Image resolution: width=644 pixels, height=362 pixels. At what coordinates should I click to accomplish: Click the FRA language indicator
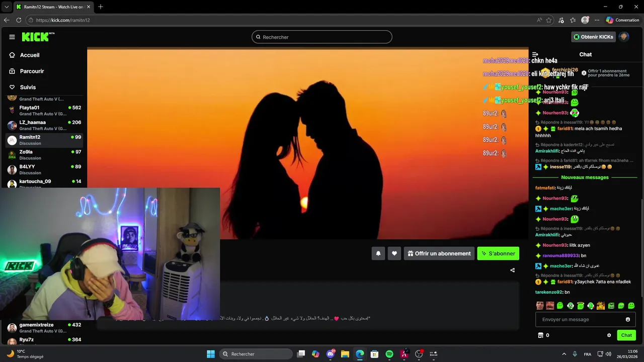[587, 354]
